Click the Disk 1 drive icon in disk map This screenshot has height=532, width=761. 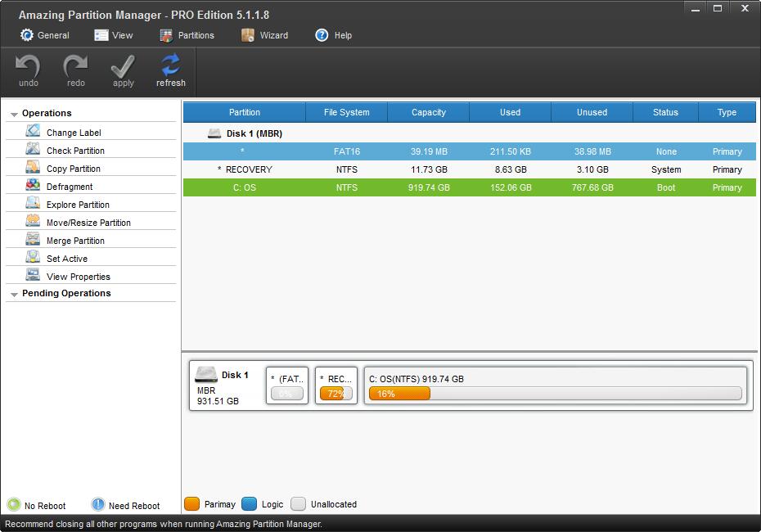pyautogui.click(x=206, y=375)
